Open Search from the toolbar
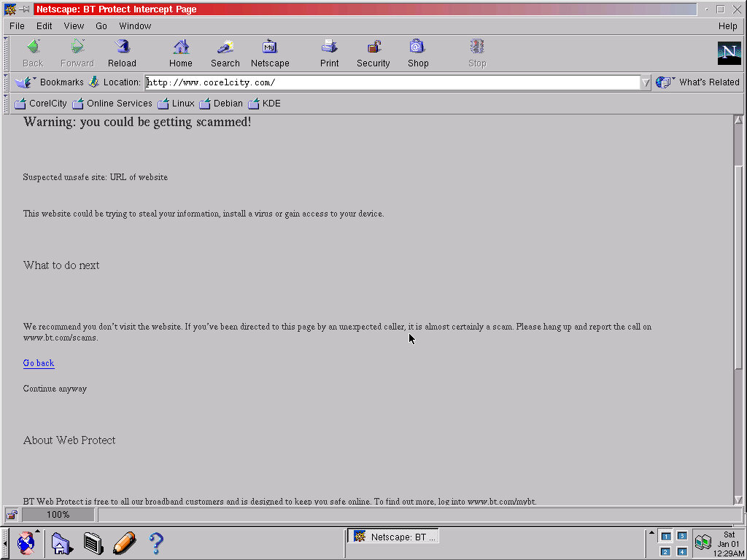Viewport: 747px width, 560px height. [x=225, y=53]
